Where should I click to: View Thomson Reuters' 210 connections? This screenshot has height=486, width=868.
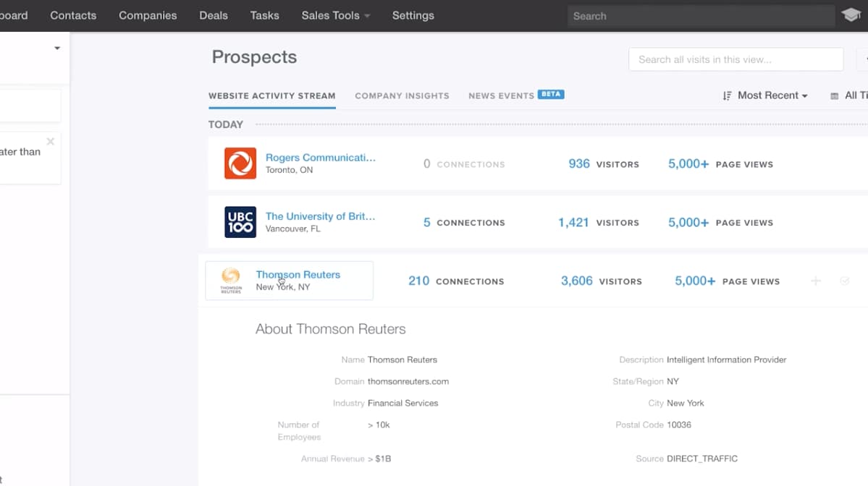click(455, 281)
